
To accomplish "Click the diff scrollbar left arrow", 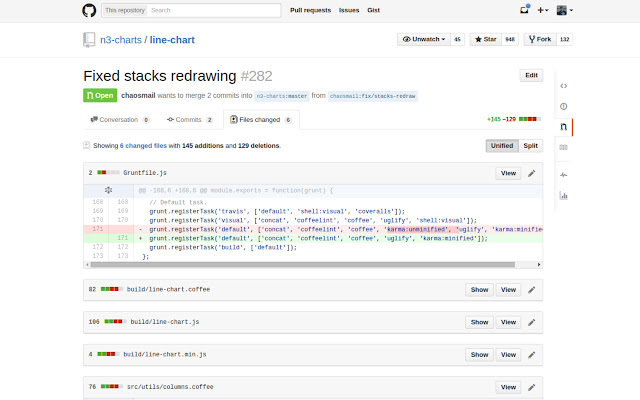I will 87,264.
